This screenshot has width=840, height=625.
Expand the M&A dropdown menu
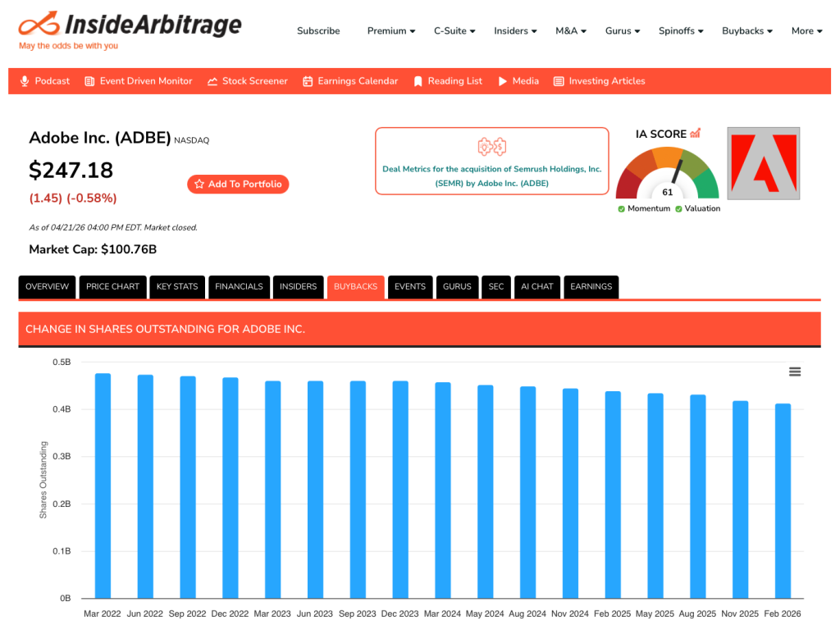[x=571, y=31]
